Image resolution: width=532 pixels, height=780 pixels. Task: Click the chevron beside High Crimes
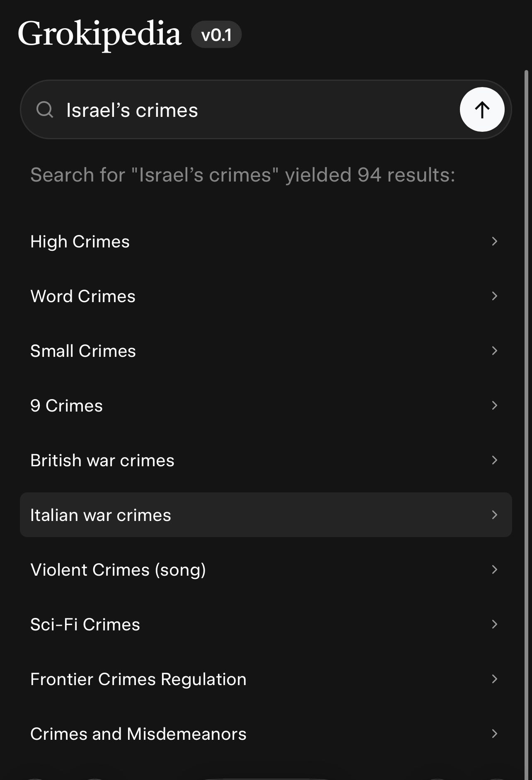494,242
